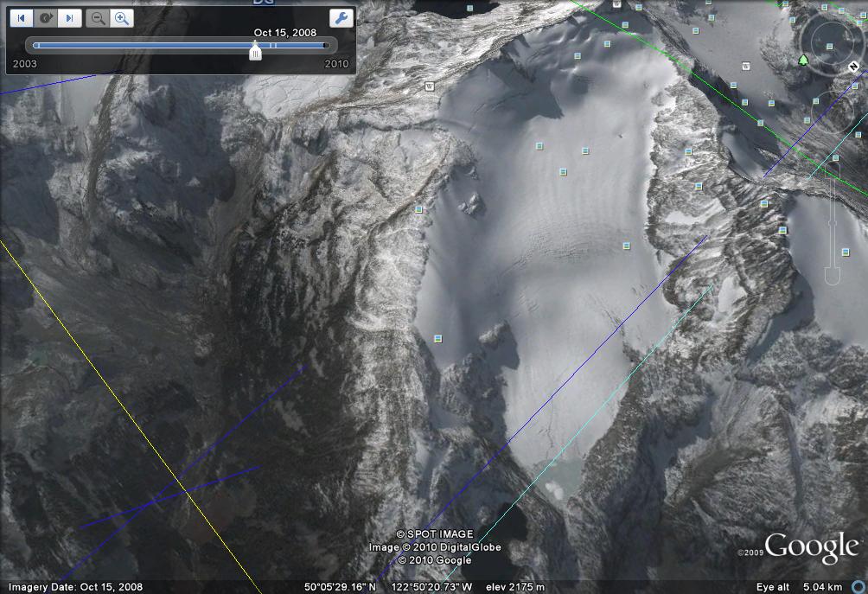The height and width of the screenshot is (594, 868).
Task: Open the Wikipedia W marker beside the slider panel
Action: pyautogui.click(x=428, y=86)
